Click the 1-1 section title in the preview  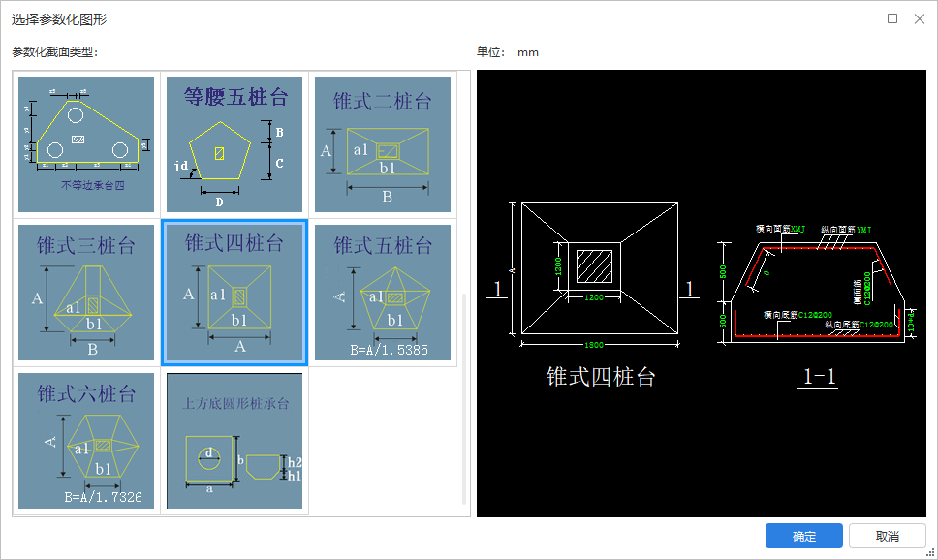pos(819,377)
